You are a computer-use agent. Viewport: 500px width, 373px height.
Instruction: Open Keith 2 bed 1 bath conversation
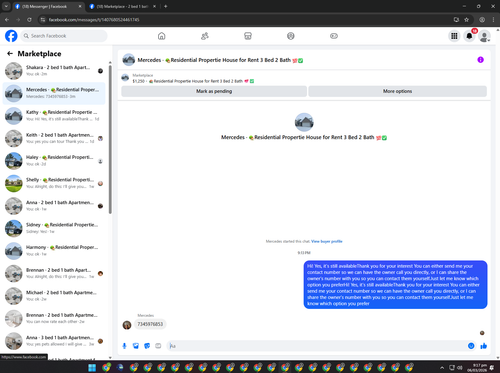tap(54, 138)
